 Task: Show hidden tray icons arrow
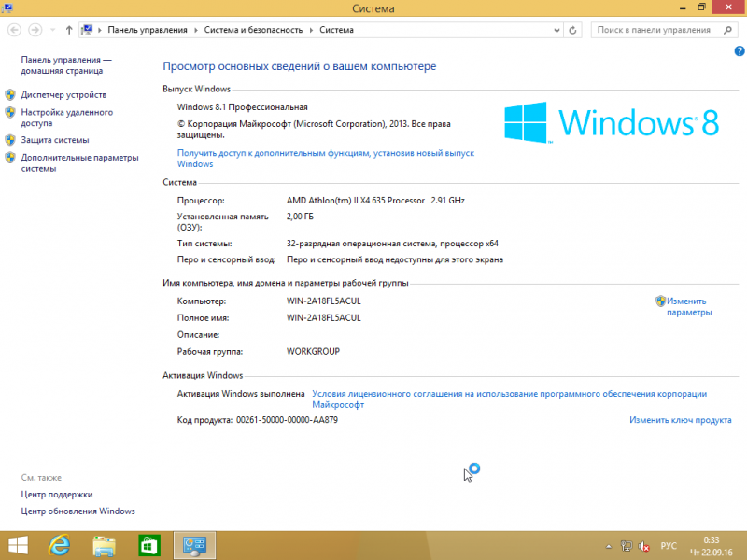(609, 547)
